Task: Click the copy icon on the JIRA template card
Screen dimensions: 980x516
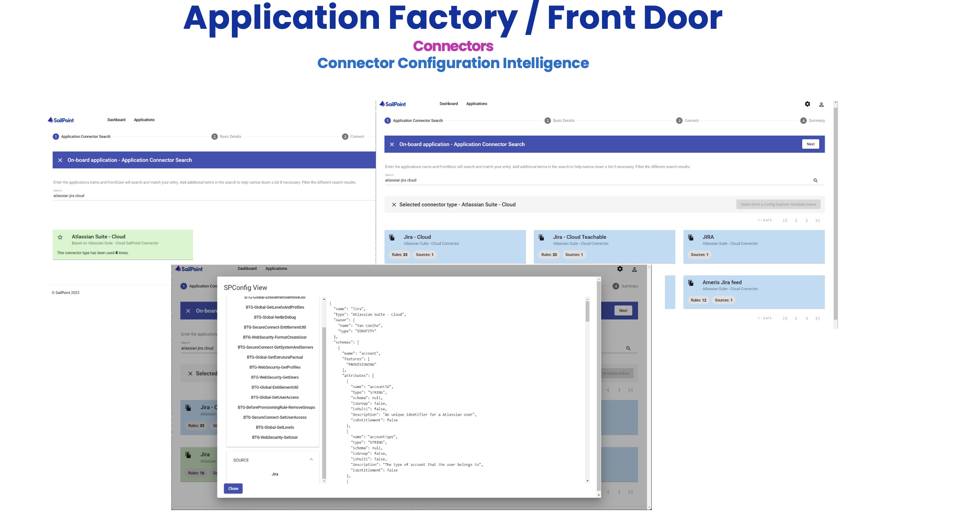Action: pyautogui.click(x=691, y=238)
